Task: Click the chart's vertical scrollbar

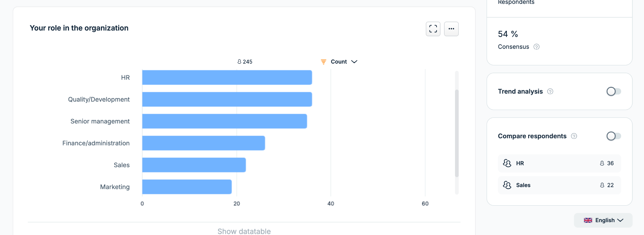Action: pos(457,133)
